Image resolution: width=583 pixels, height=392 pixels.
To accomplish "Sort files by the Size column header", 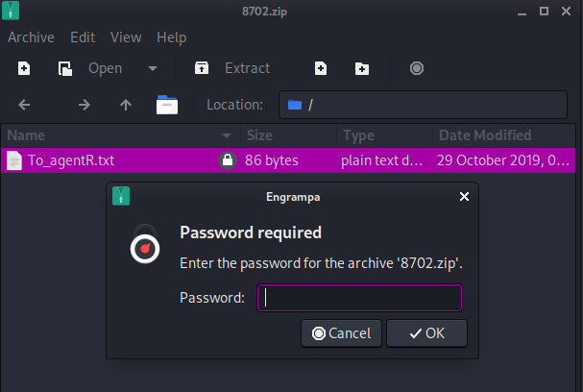I will [x=285, y=135].
